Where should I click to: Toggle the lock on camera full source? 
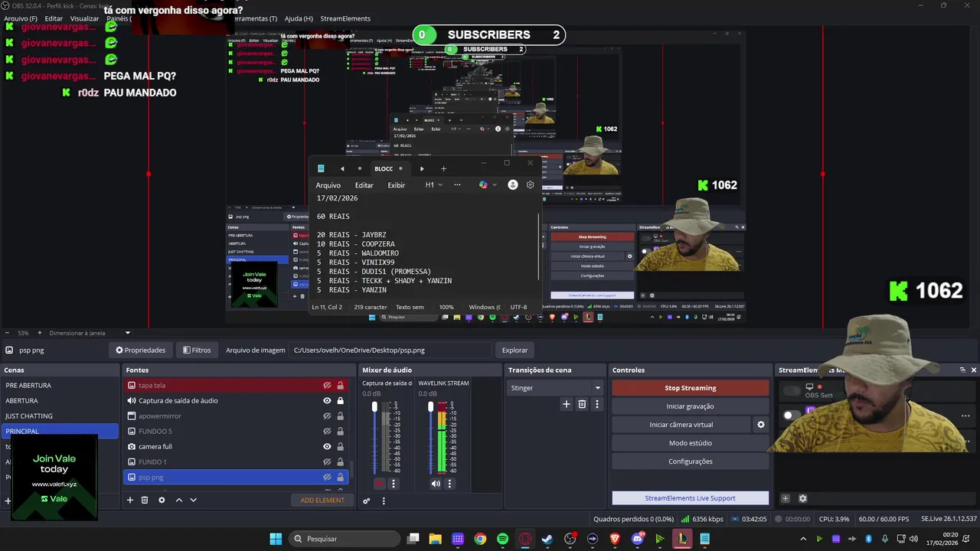[x=340, y=446]
